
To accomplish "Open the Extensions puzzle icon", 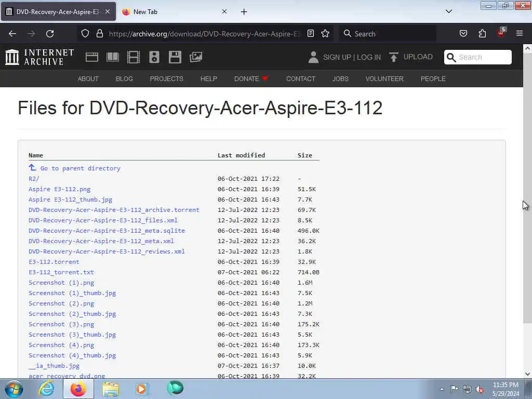I will (x=482, y=34).
